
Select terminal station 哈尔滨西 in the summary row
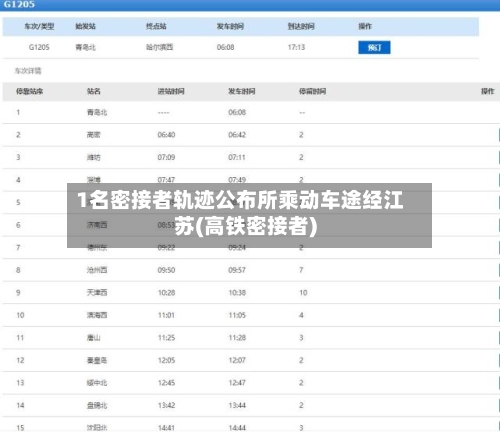click(159, 47)
